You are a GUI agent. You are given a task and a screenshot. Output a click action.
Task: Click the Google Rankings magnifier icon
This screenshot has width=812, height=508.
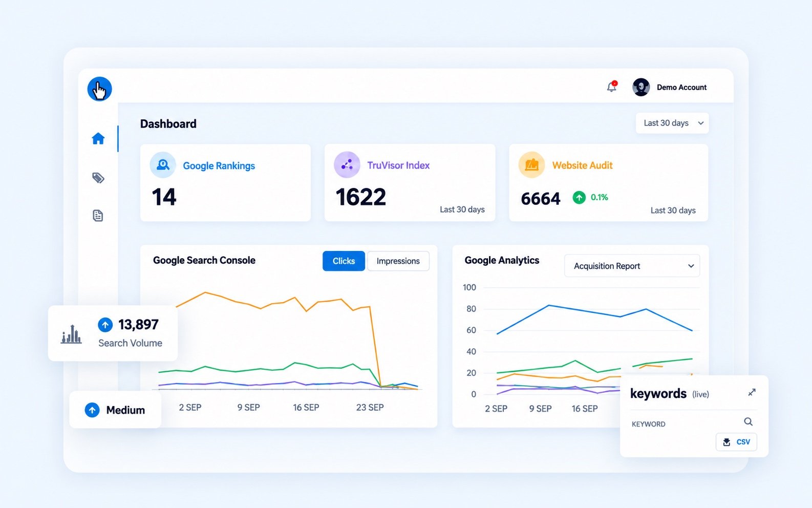(x=163, y=165)
